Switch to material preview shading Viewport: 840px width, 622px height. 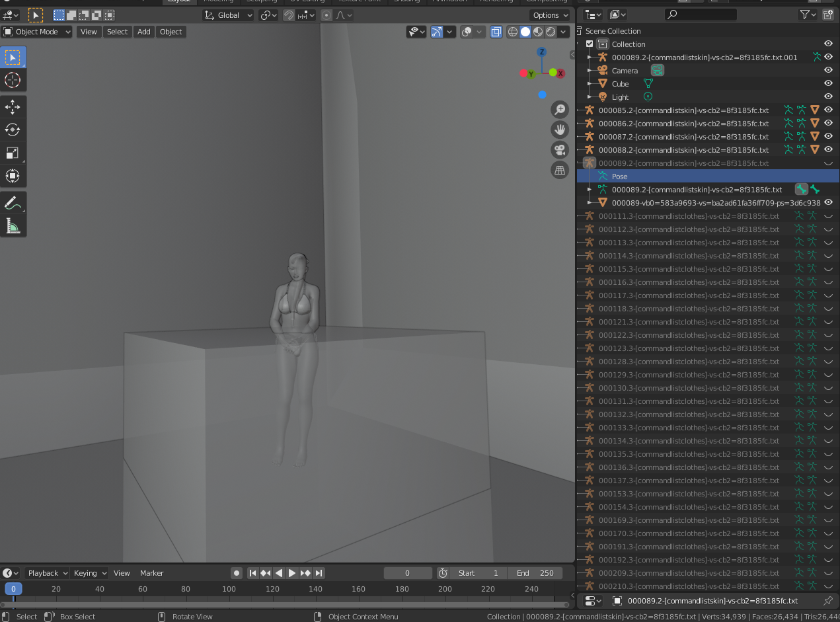click(x=538, y=32)
